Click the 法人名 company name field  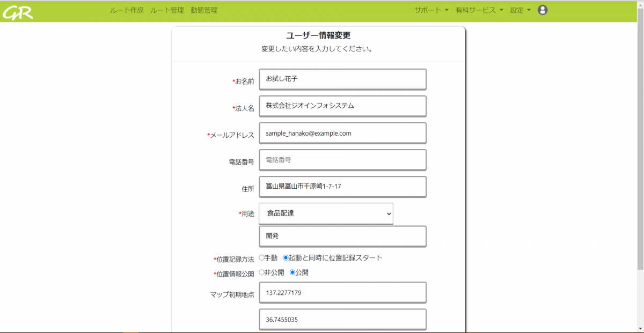pyautogui.click(x=342, y=106)
